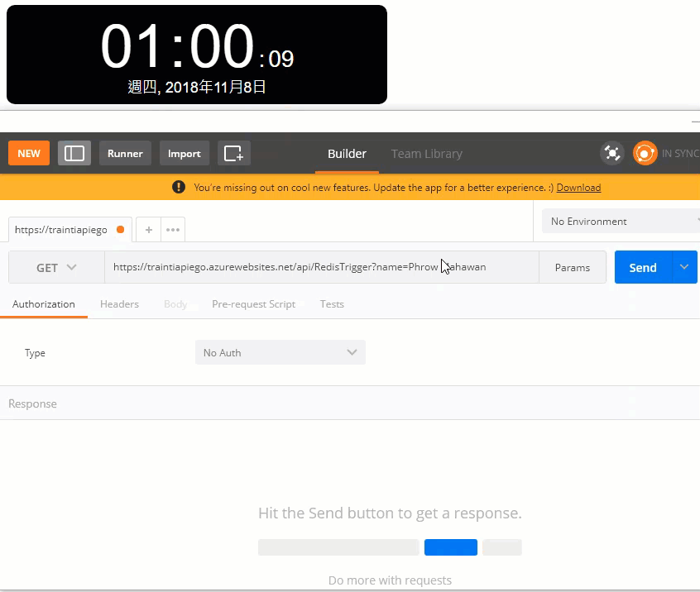This screenshot has width=700, height=592.
Task: Click the warning exclamation icon in banner
Action: [179, 187]
